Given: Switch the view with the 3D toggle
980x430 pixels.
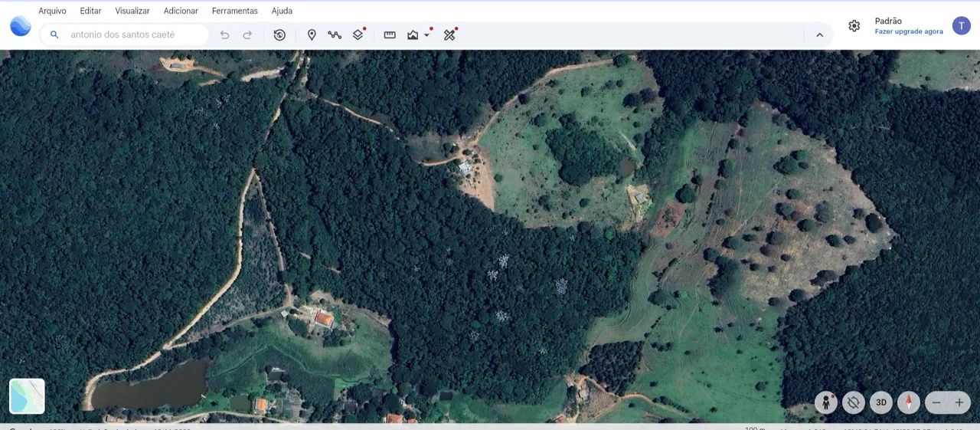Looking at the screenshot, I should point(881,402).
